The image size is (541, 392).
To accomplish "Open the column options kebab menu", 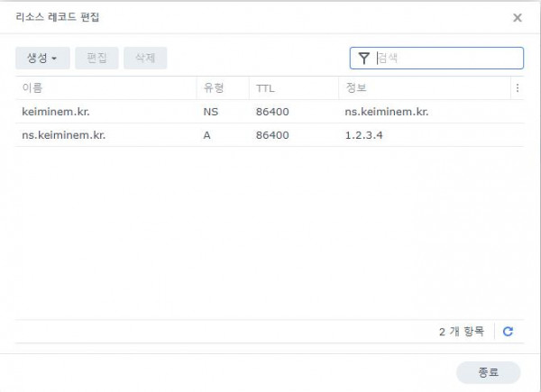I will click(x=517, y=88).
